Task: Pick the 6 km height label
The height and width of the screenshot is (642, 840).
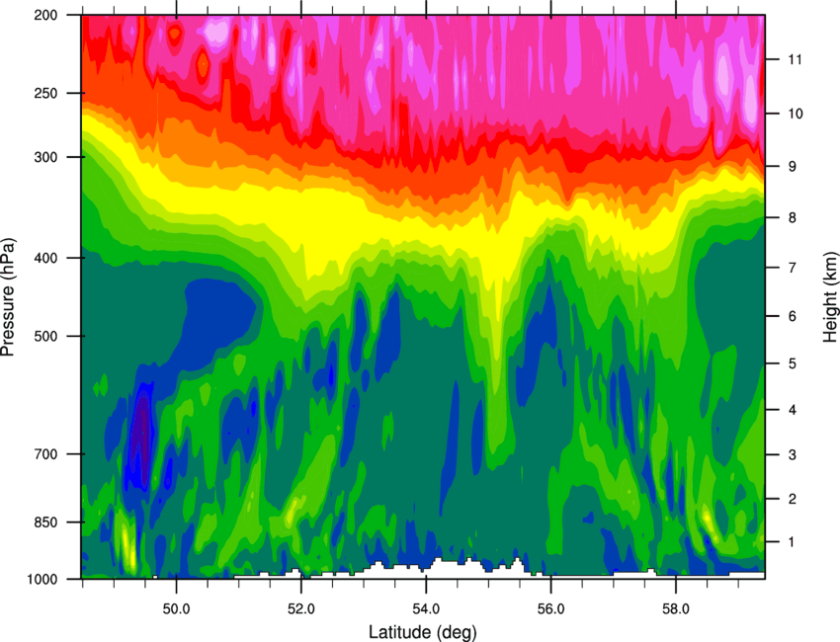Action: pos(793,316)
